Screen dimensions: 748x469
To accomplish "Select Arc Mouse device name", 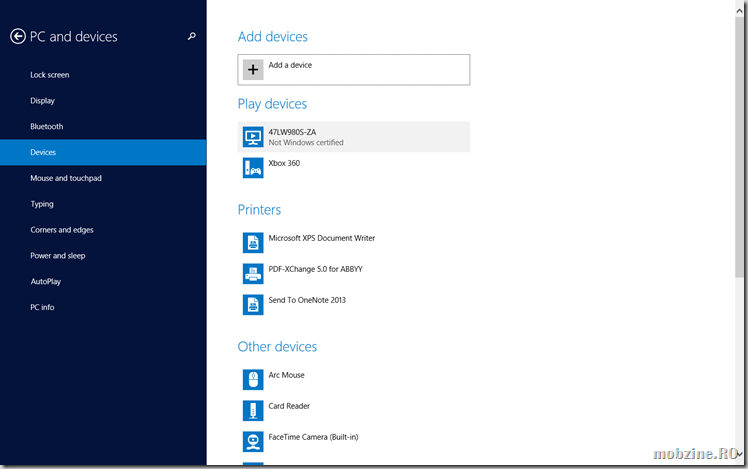I will click(x=286, y=375).
